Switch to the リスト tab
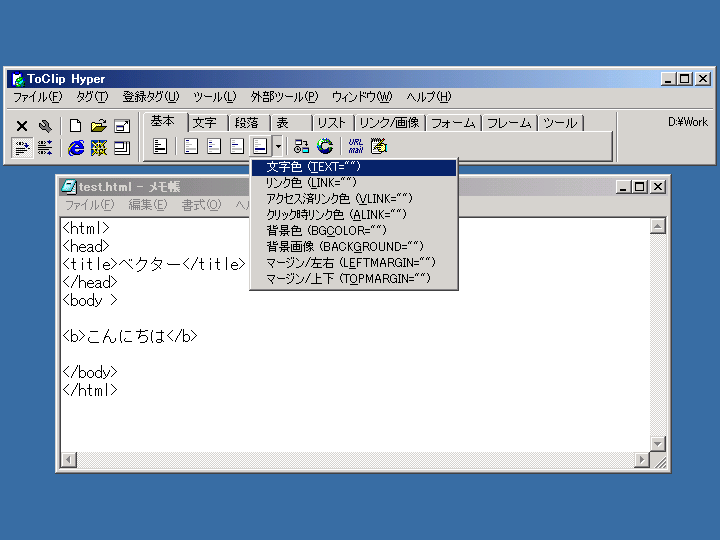This screenshot has width=720, height=540. [x=333, y=123]
